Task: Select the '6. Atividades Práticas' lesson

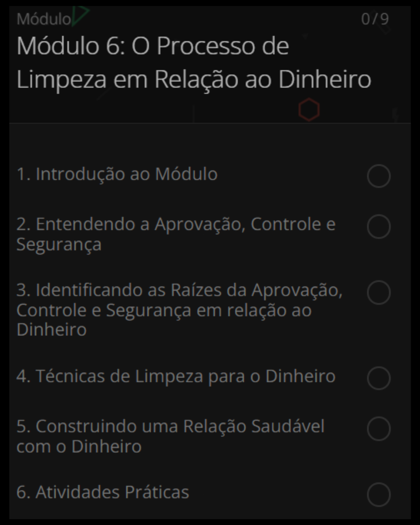Action: click(x=103, y=492)
